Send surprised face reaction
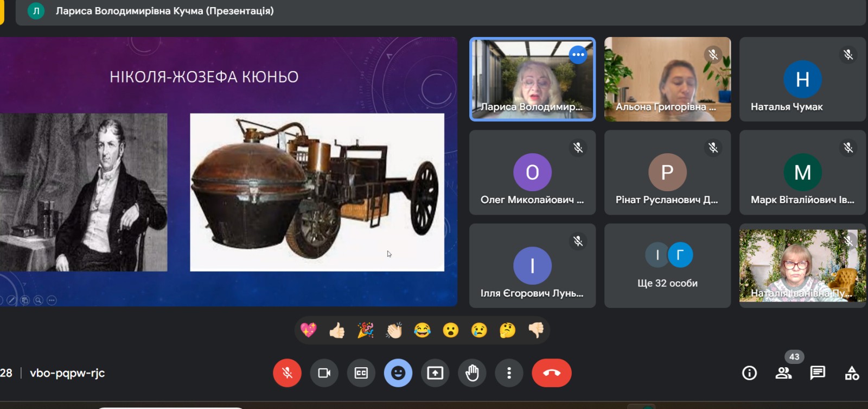868x409 pixels. [451, 330]
